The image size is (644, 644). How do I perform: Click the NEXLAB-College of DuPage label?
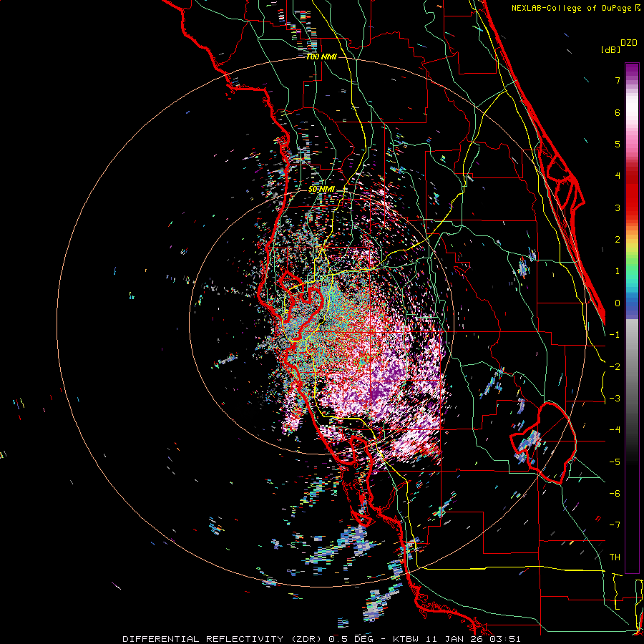[575, 8]
